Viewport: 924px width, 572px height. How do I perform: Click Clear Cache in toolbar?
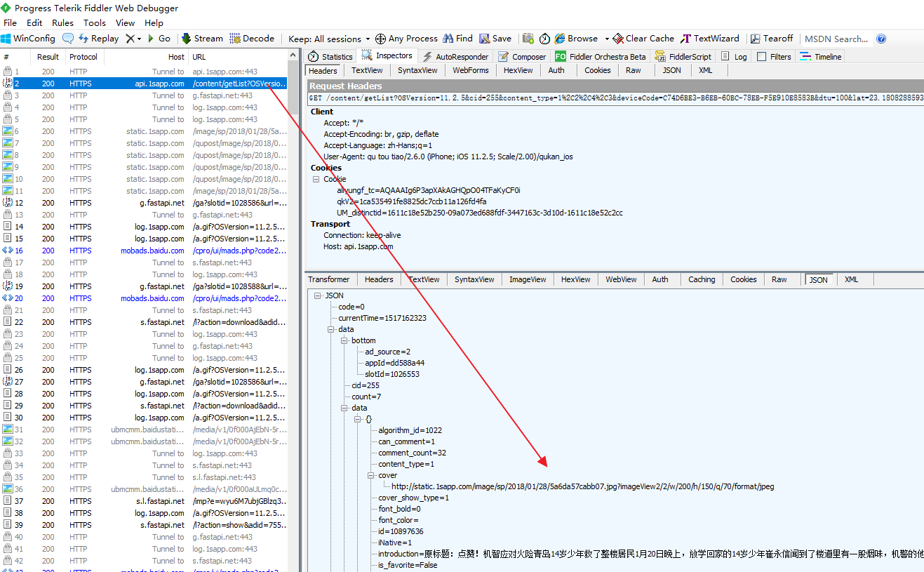(x=643, y=39)
